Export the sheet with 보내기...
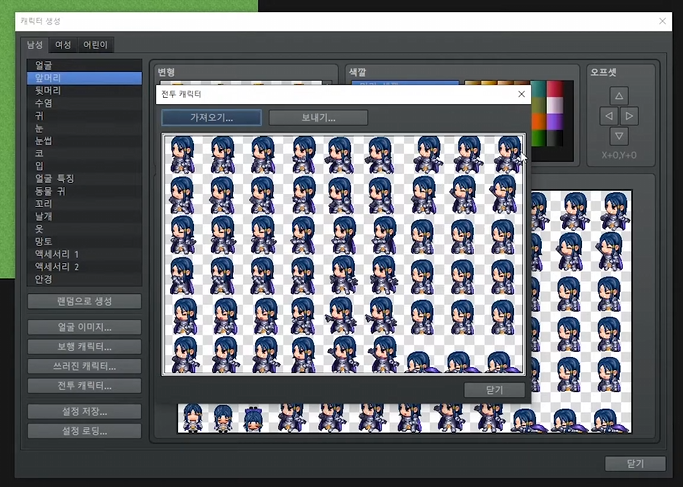The height and width of the screenshot is (487, 683). 318,118
